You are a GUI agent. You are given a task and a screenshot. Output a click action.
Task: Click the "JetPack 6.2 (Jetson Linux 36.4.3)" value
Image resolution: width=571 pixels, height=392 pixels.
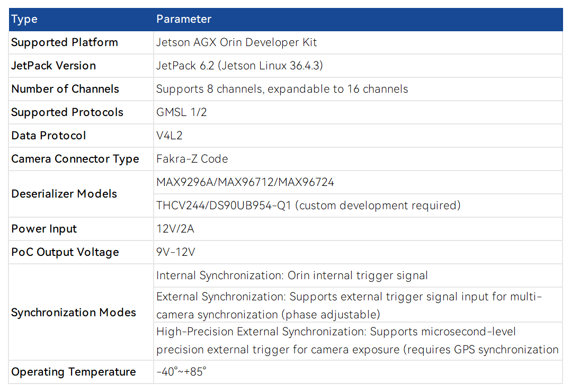coord(239,66)
